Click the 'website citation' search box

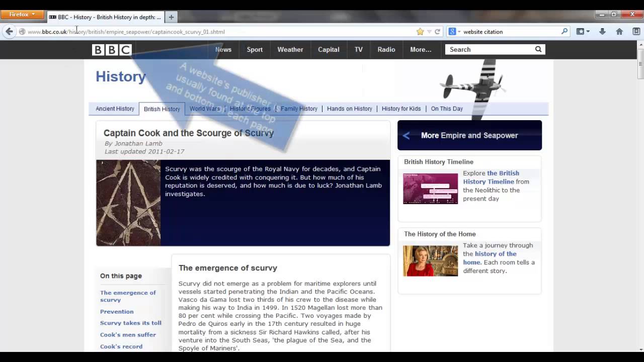511,32
